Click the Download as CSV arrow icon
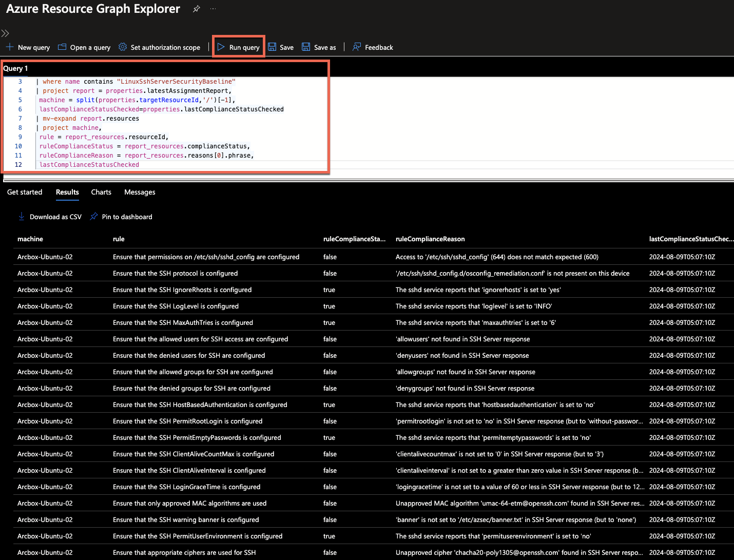 [22, 217]
